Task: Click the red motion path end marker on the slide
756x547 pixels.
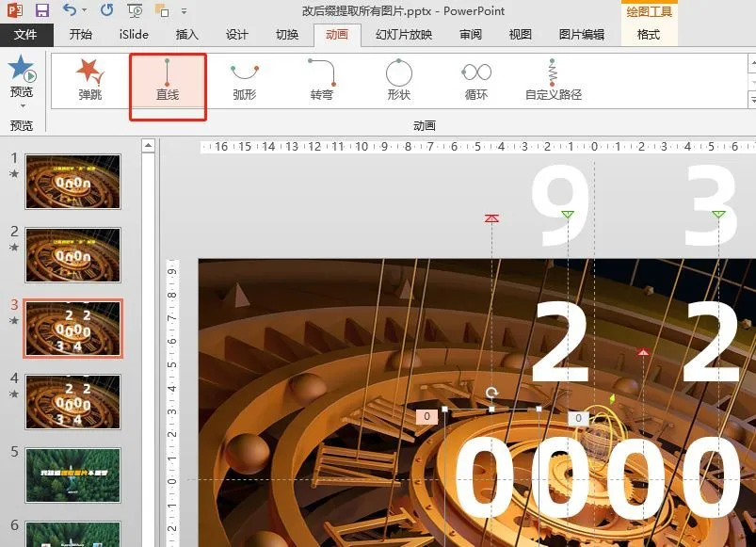Action: [x=643, y=352]
